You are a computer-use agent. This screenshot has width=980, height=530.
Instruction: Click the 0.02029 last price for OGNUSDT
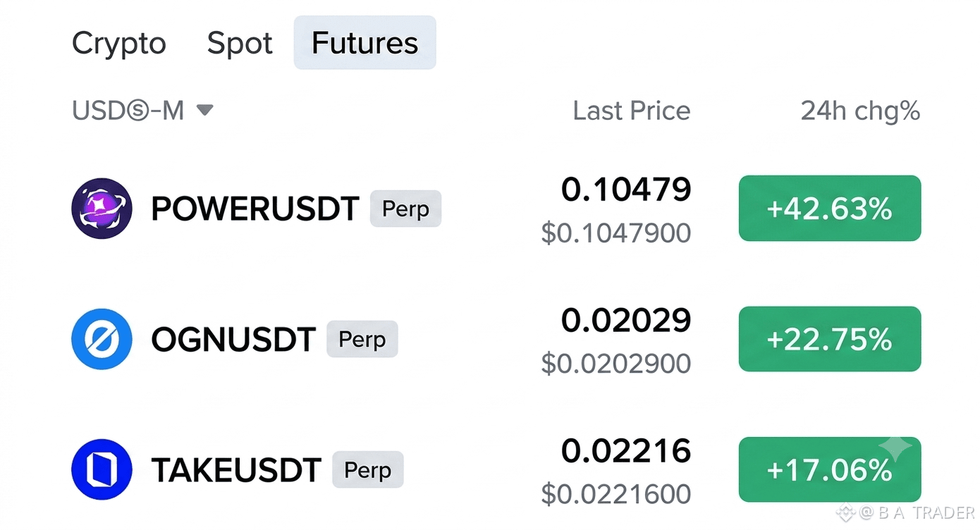pos(626,320)
